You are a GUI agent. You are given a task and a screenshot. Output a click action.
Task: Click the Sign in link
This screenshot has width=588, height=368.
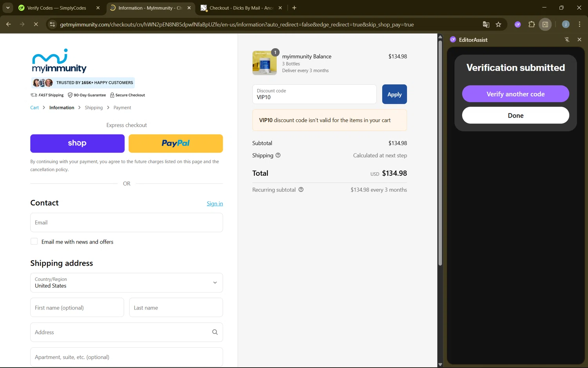click(215, 204)
